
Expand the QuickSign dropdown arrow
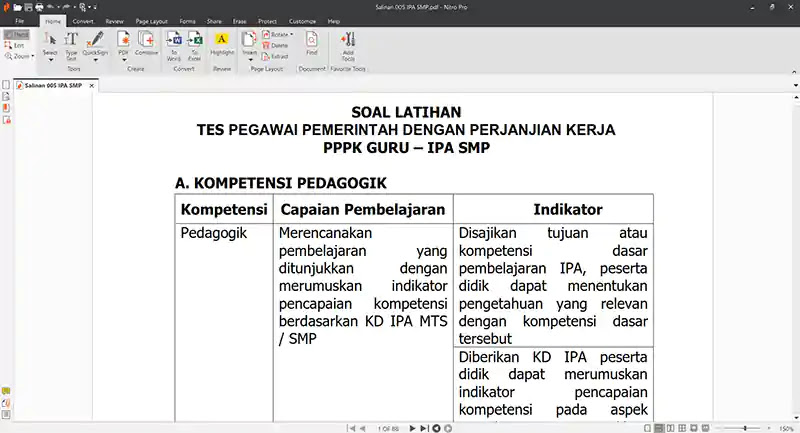coord(95,60)
